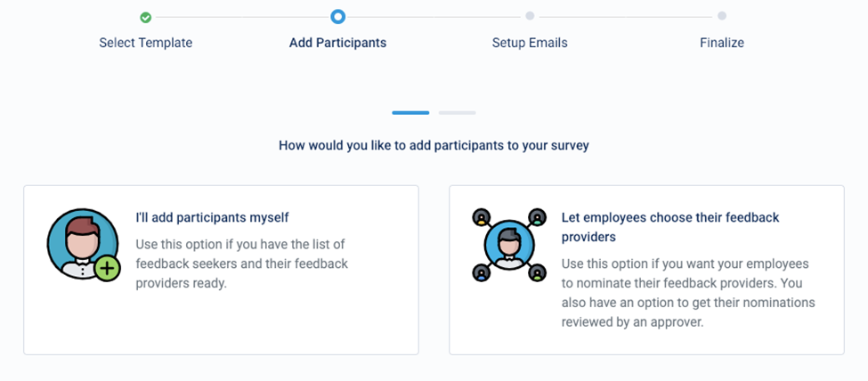Click the blue ring Add Participants step marker

click(x=337, y=17)
